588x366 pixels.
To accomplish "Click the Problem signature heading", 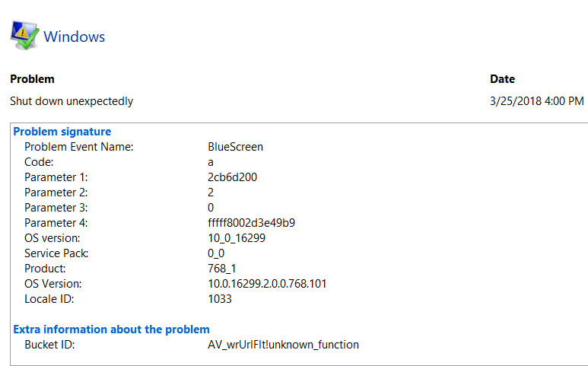I will point(62,132).
